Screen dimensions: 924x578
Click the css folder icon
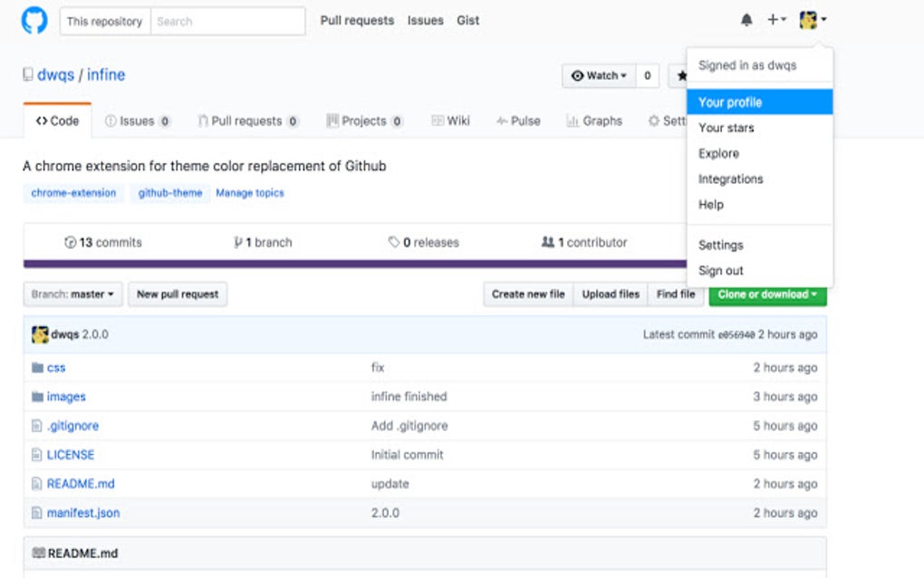point(37,368)
